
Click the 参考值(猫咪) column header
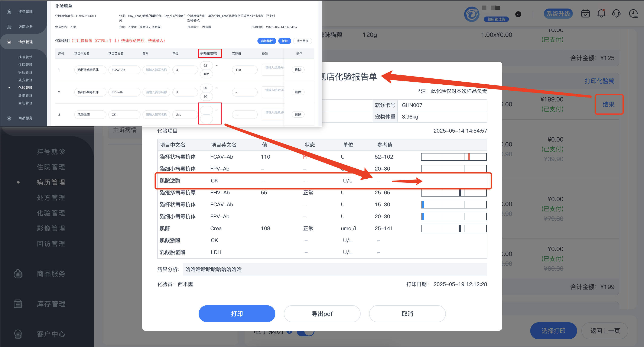208,53
